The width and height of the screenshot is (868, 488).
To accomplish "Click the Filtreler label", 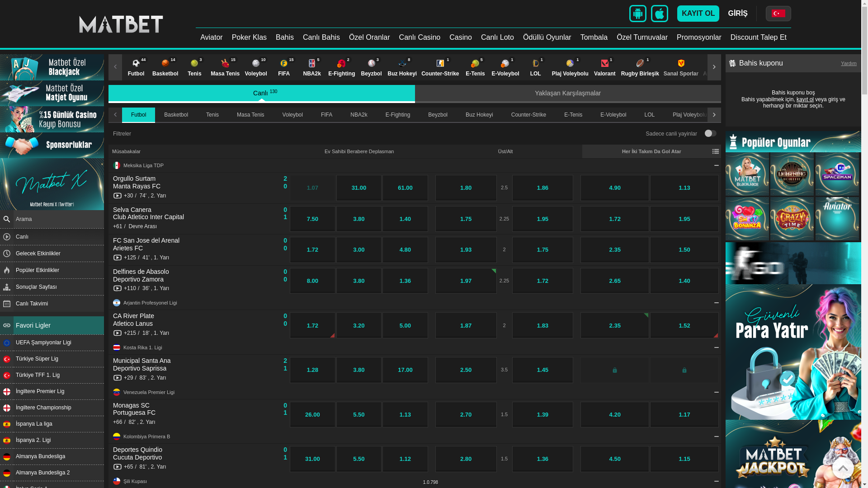I will click(122, 134).
